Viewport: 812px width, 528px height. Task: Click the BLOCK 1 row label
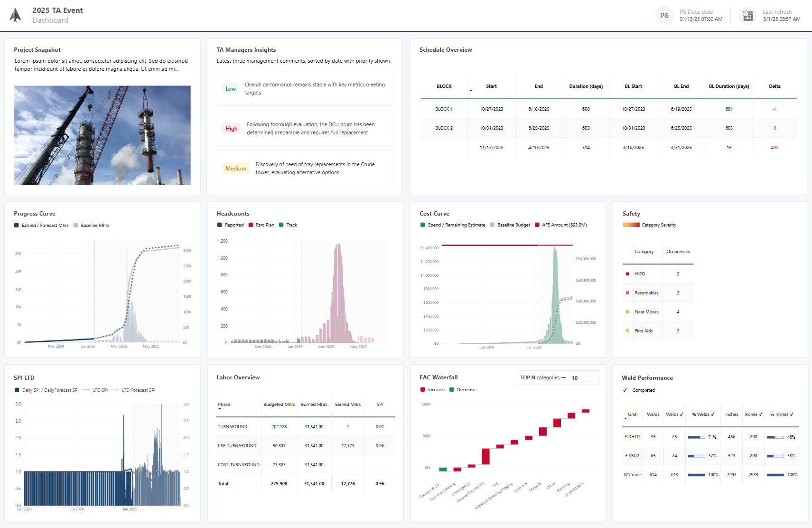pos(444,109)
